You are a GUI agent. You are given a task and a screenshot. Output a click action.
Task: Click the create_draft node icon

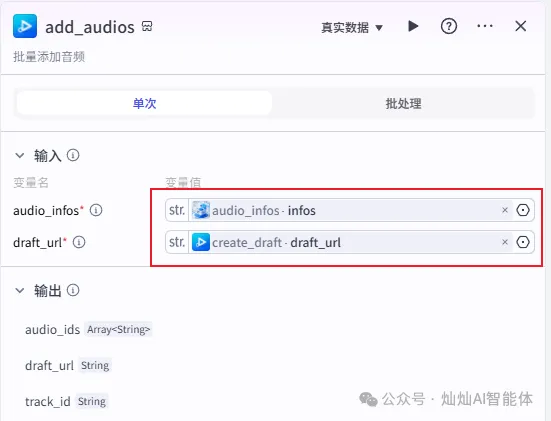pyautogui.click(x=201, y=242)
